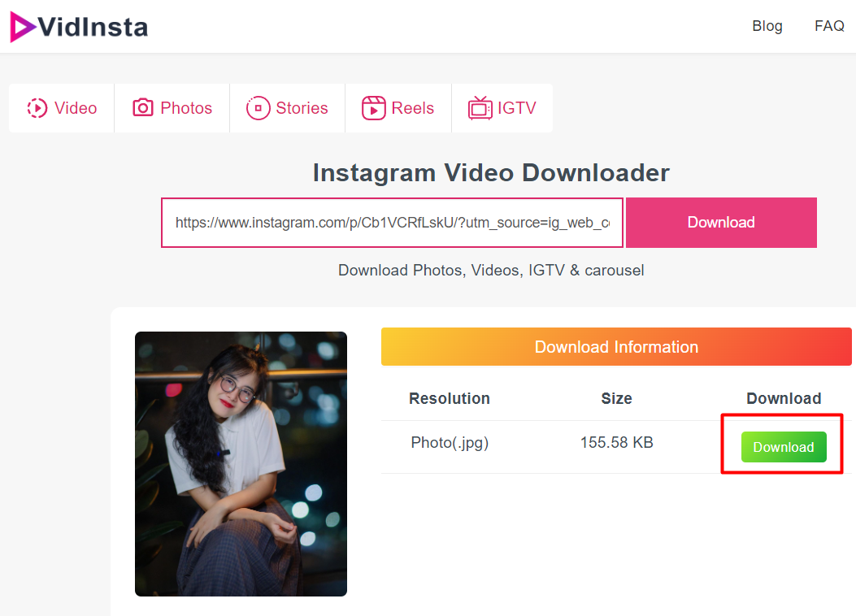Switch to the Video tab label

tap(76, 108)
